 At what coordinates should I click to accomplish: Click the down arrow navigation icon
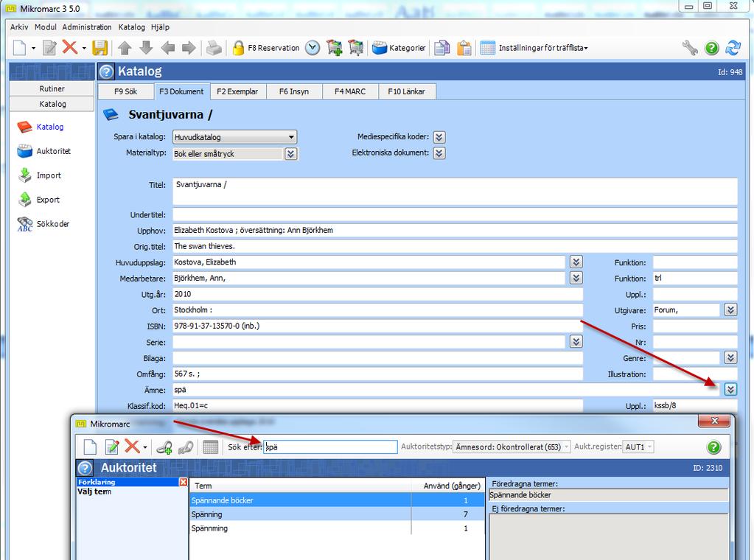[x=146, y=48]
